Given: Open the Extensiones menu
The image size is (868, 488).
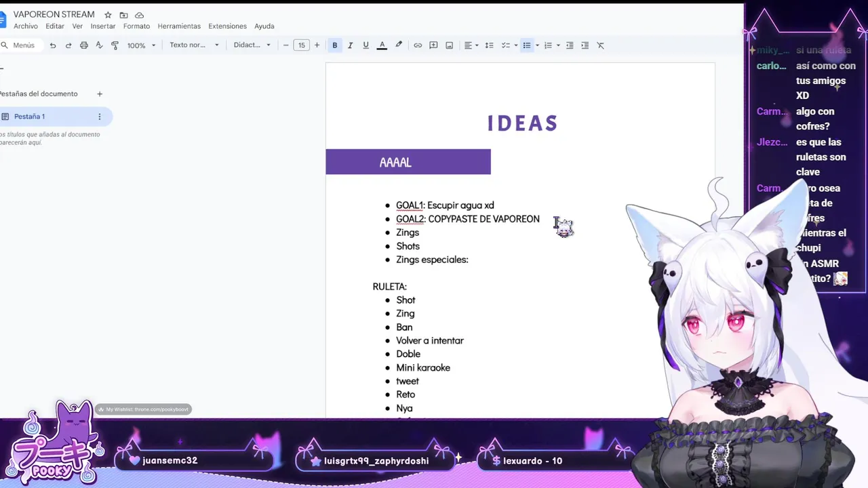Looking at the screenshot, I should tap(227, 26).
